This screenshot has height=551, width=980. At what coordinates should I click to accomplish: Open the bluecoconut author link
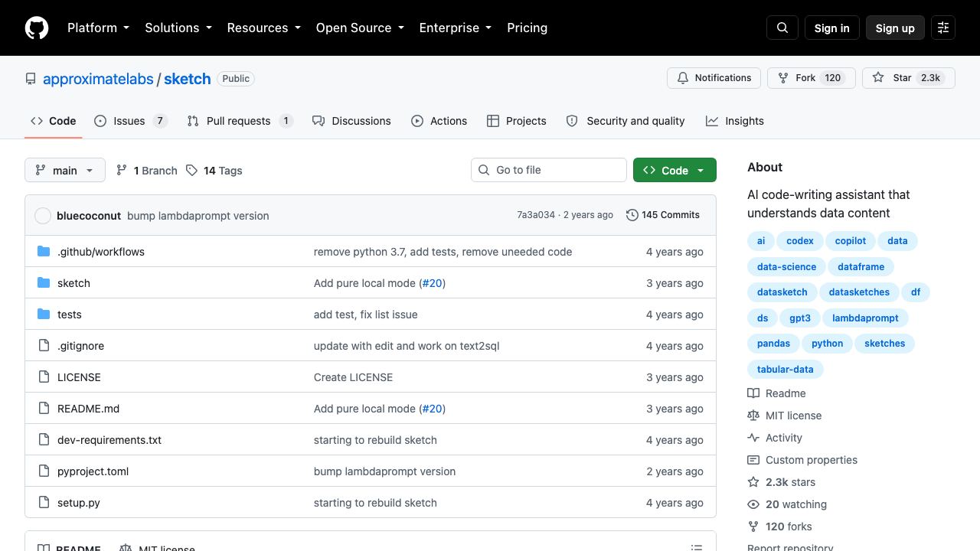[89, 216]
